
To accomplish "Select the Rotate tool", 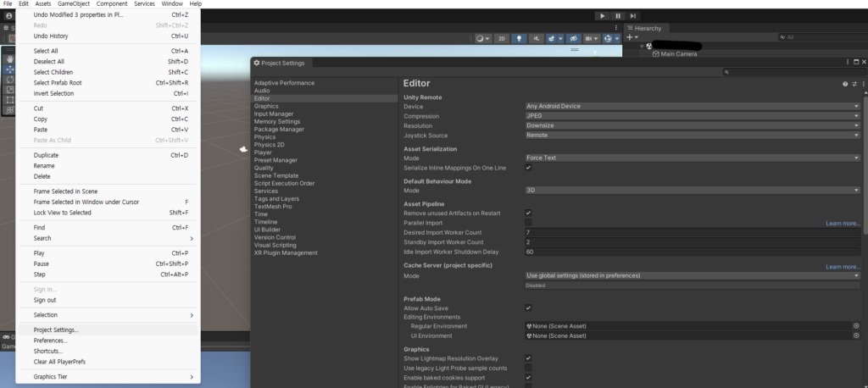I will click(10, 80).
